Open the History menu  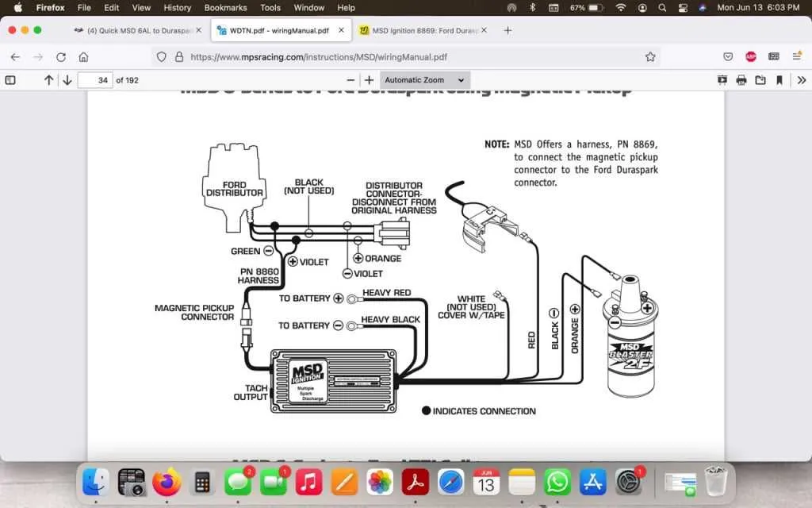pos(177,8)
